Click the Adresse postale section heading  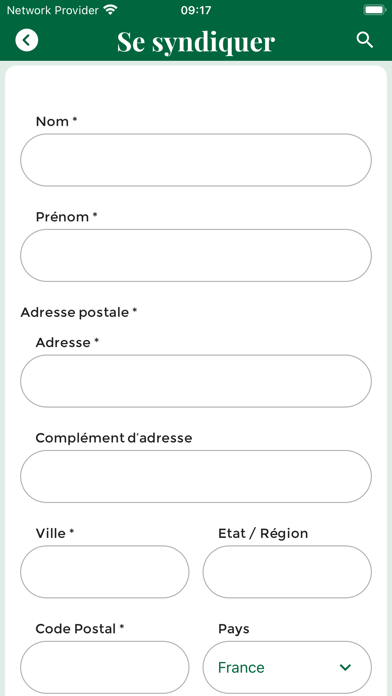(79, 312)
